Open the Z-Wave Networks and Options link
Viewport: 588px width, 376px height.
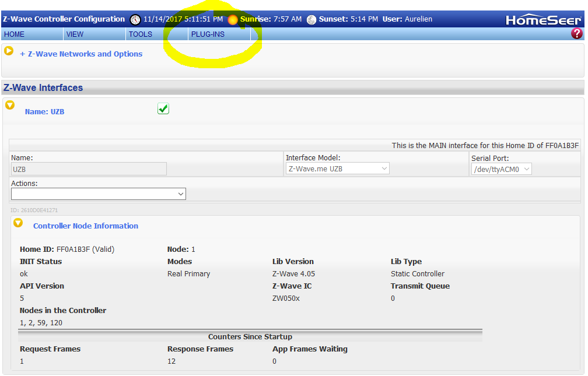[81, 54]
